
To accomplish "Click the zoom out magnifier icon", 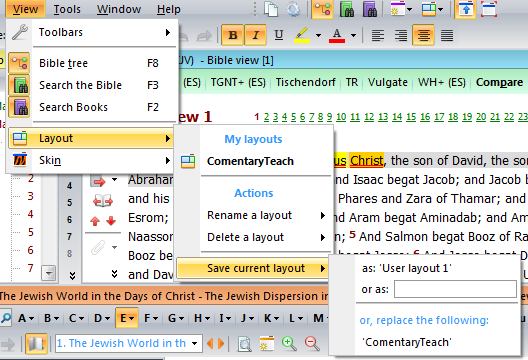I will tap(312, 343).
